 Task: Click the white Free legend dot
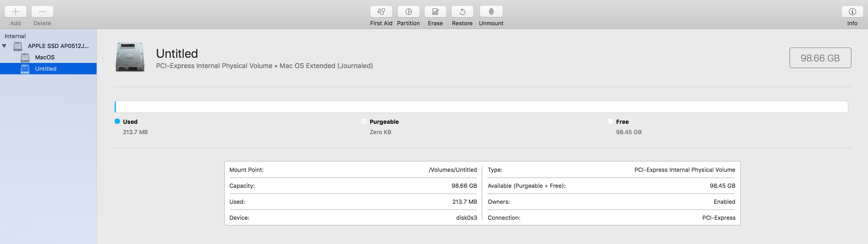[610, 121]
